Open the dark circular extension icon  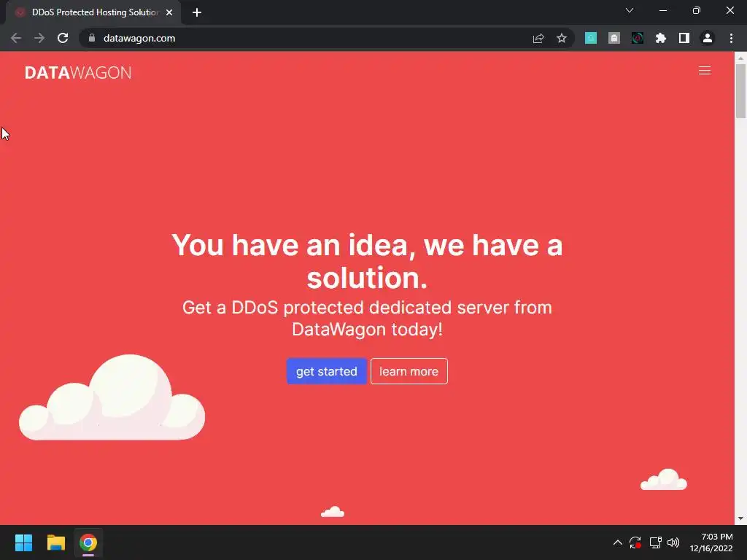point(638,38)
